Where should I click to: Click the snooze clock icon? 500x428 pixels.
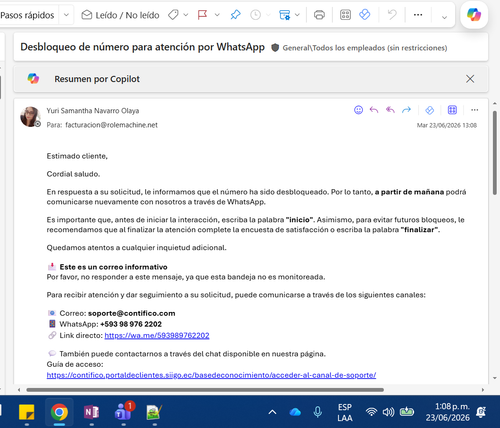click(255, 15)
